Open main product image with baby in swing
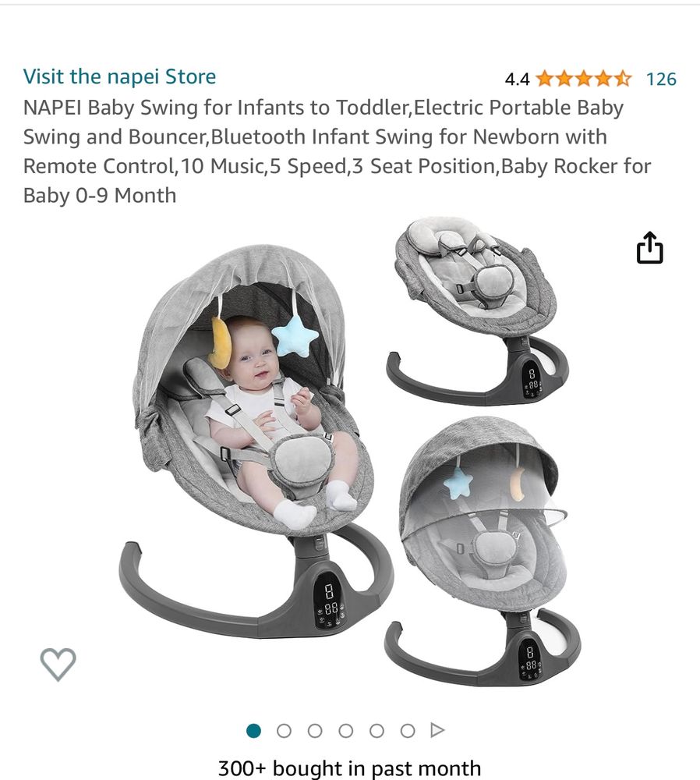Viewport: 700px width, 780px height. coord(256,441)
